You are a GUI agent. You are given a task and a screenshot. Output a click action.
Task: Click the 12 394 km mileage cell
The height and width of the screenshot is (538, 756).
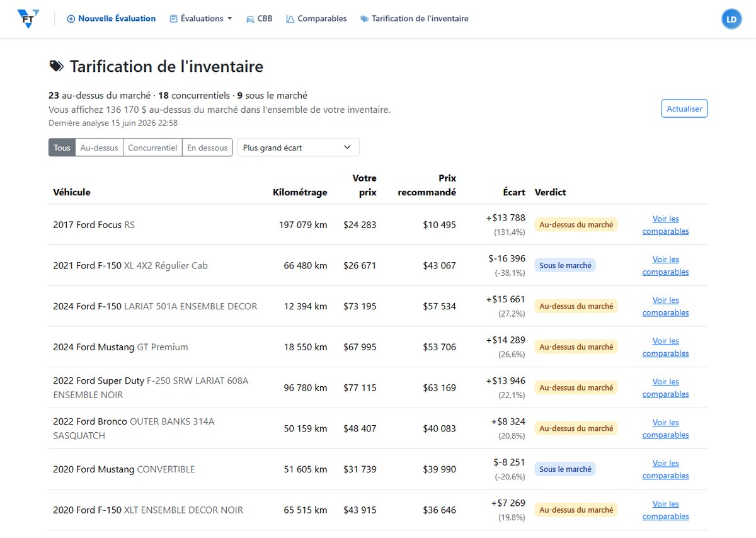(306, 306)
